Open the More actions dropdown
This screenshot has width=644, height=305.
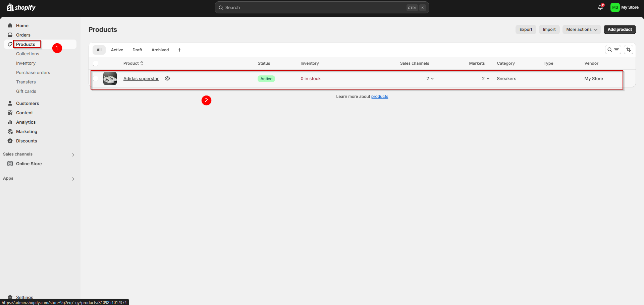click(582, 29)
